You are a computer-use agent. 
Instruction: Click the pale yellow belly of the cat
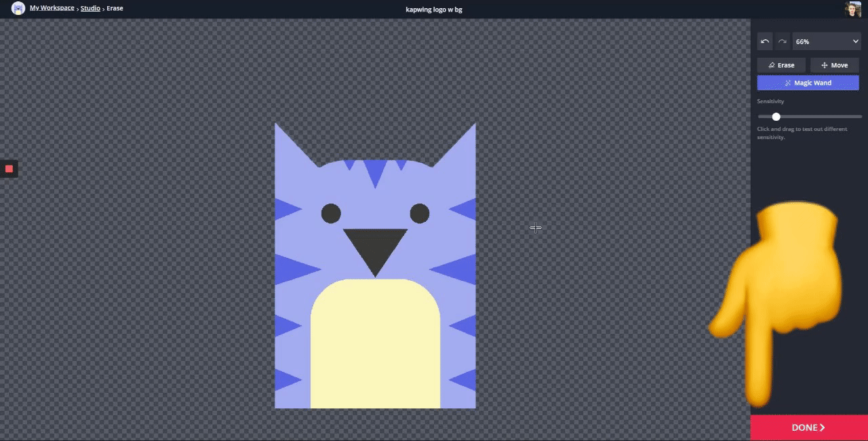[375, 346]
